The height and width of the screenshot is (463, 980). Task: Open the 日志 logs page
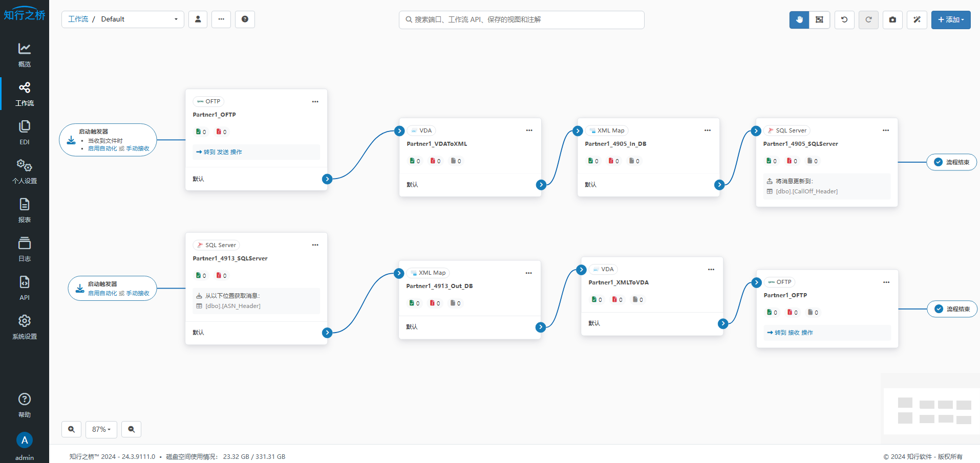point(25,249)
